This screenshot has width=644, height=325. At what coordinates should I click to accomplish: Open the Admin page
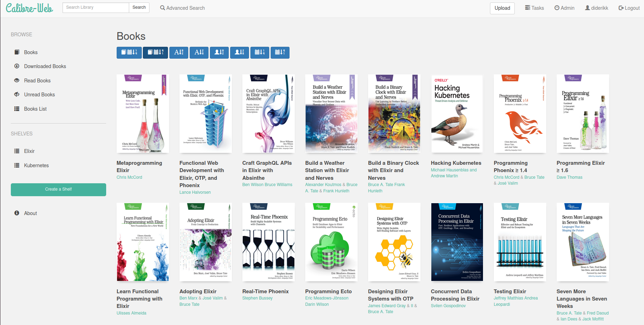[564, 8]
